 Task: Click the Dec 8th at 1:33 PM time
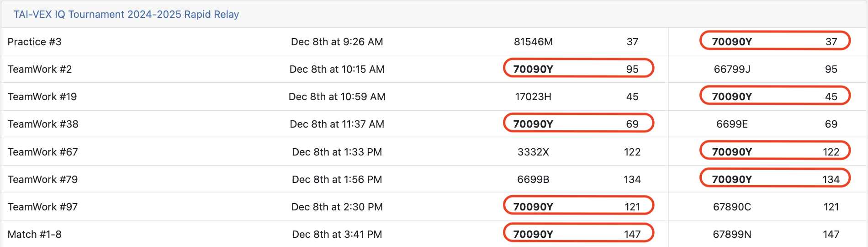tap(337, 152)
